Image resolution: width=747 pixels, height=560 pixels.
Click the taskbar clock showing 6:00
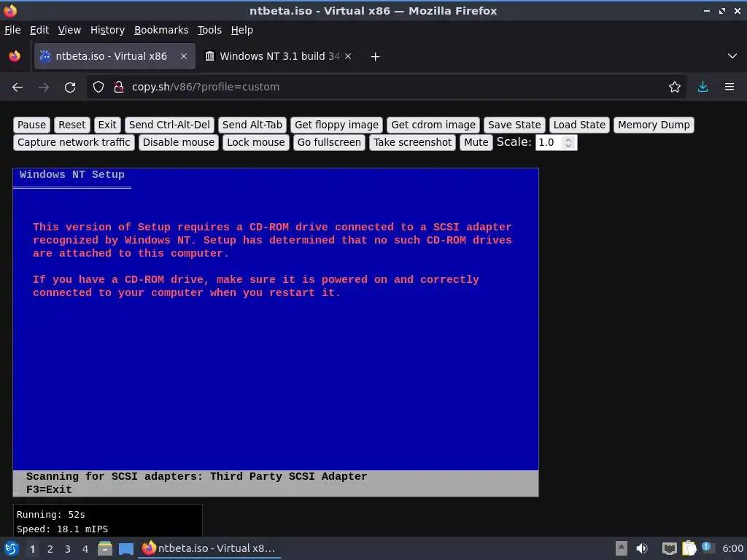pyautogui.click(x=732, y=548)
